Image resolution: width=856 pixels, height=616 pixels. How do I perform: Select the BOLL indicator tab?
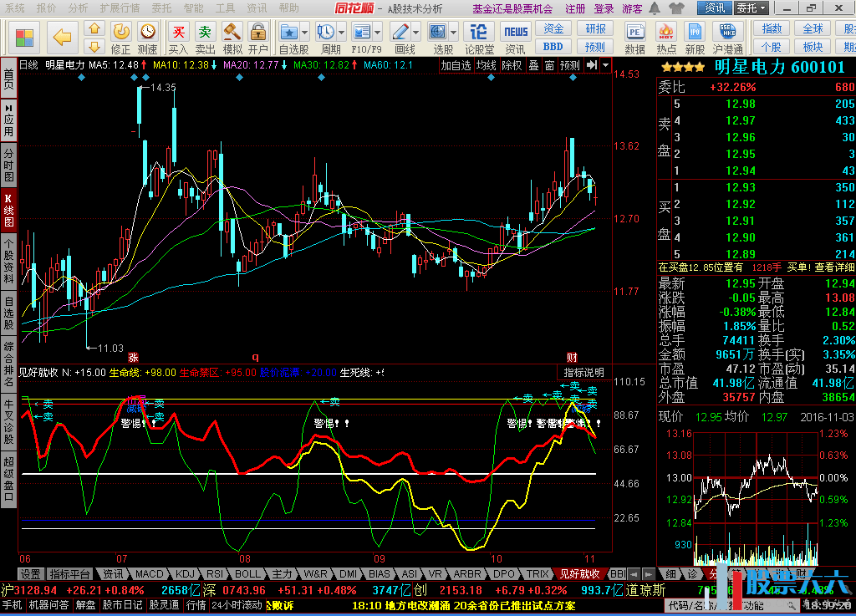(x=247, y=574)
